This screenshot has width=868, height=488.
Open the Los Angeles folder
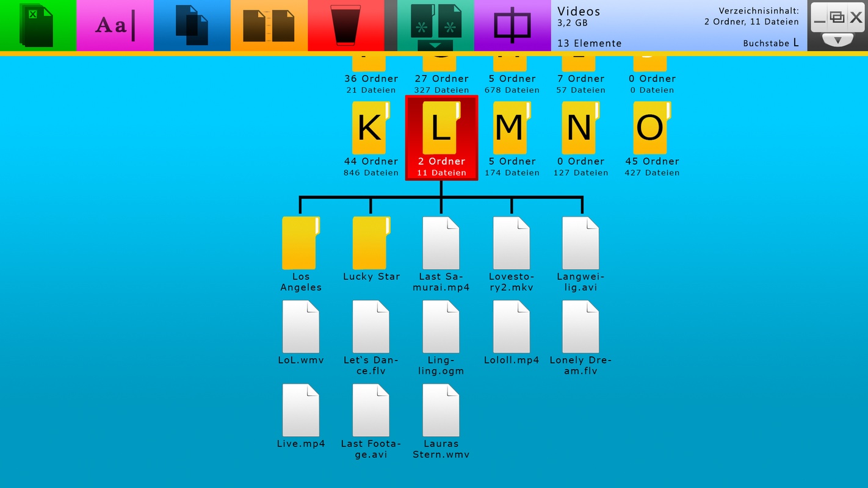click(300, 243)
